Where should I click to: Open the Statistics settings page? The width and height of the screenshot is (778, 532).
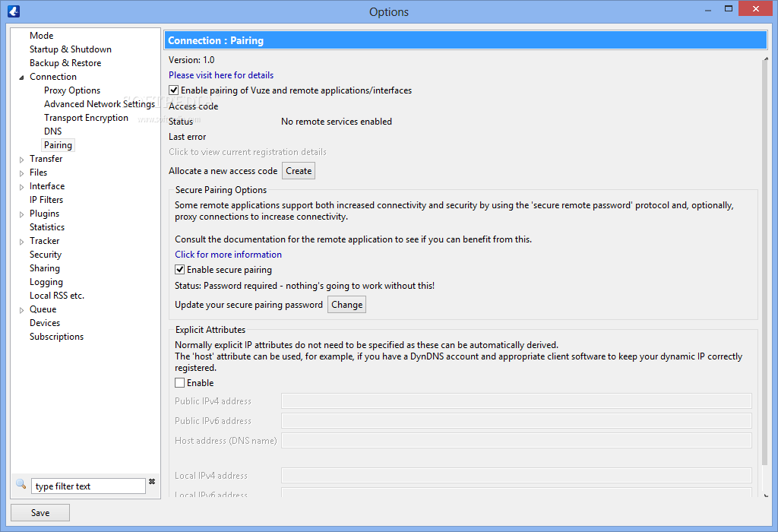[46, 226]
